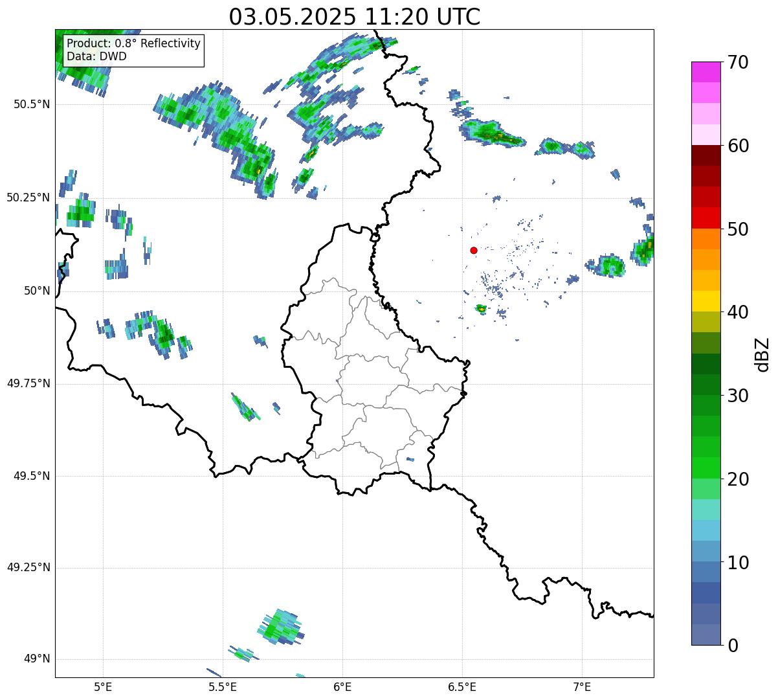Click the "49.5°N" latitude label
778x700 pixels.
tap(32, 476)
